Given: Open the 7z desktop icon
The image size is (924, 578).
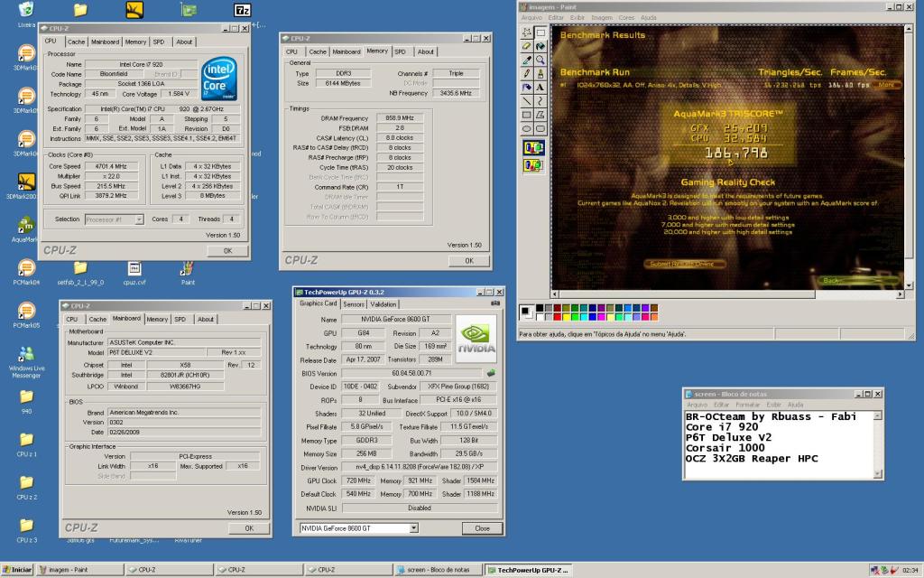Looking at the screenshot, I should [242, 10].
